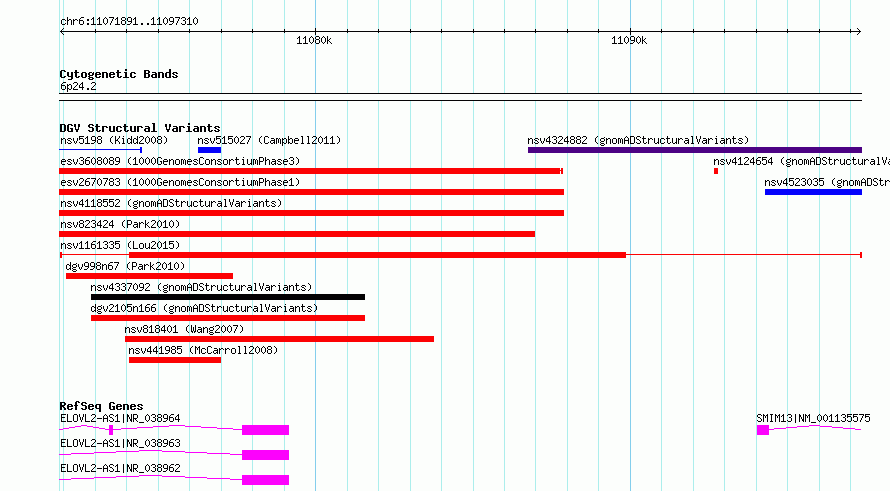Click the nsv4523035 variant label

pyautogui.click(x=827, y=182)
